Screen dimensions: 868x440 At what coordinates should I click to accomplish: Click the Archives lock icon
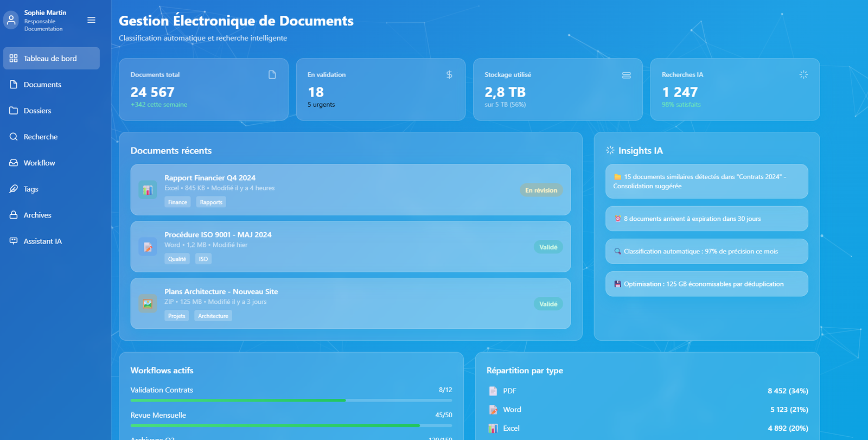[14, 215]
